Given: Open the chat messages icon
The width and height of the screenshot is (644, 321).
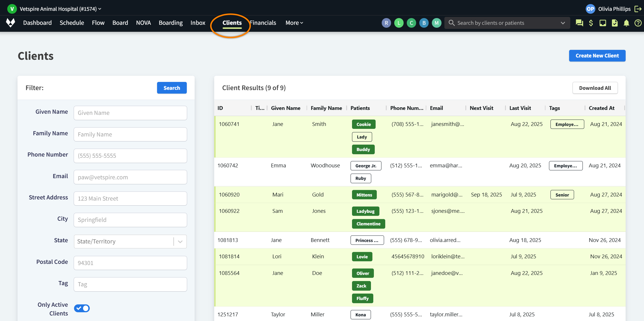Looking at the screenshot, I should click(x=579, y=23).
